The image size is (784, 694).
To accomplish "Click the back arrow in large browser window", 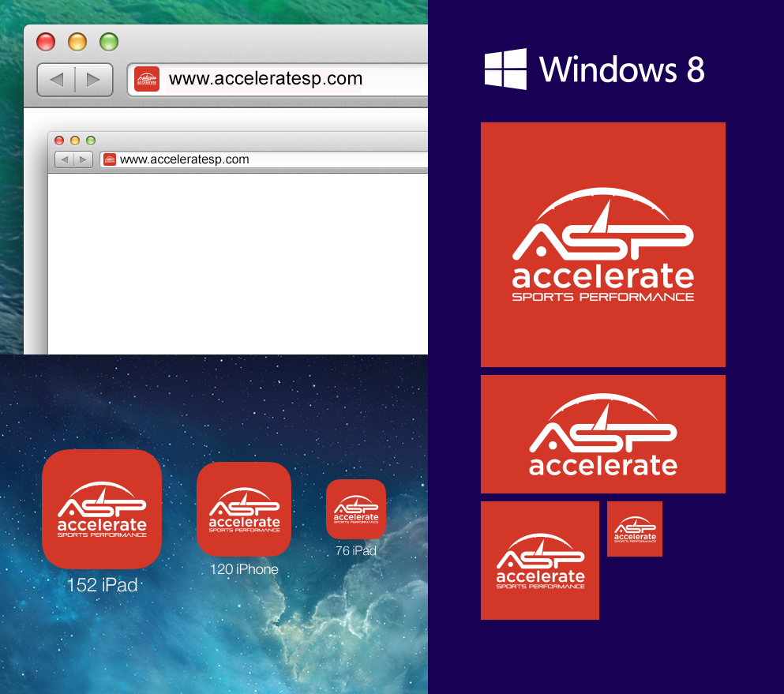I will click(57, 80).
